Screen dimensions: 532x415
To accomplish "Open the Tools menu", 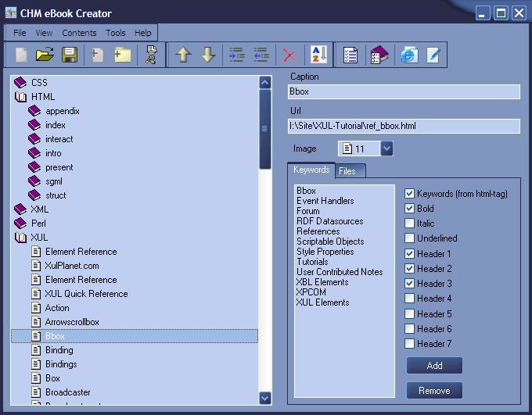I will [115, 33].
